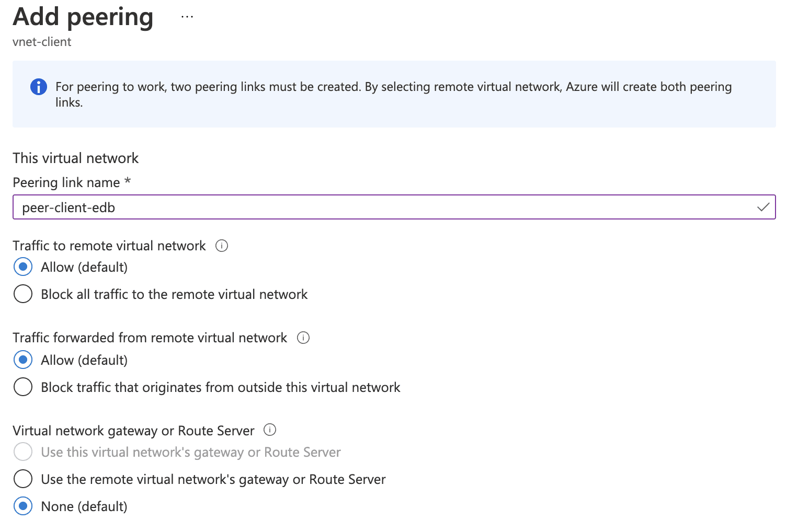Select None for gateway or Route Server
The image size is (798, 532).
[x=23, y=506]
